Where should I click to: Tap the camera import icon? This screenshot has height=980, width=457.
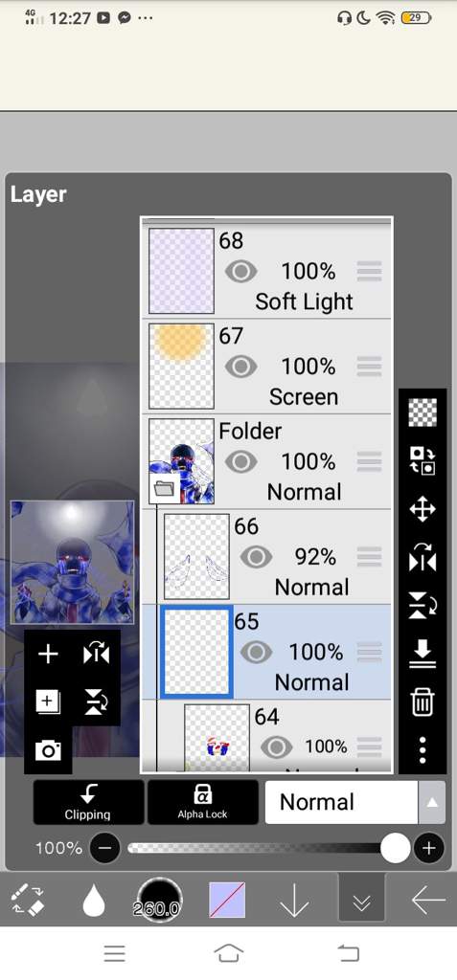48,750
